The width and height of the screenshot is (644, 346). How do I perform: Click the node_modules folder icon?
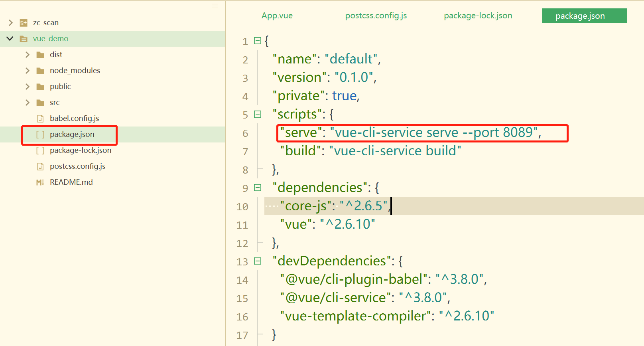[40, 71]
